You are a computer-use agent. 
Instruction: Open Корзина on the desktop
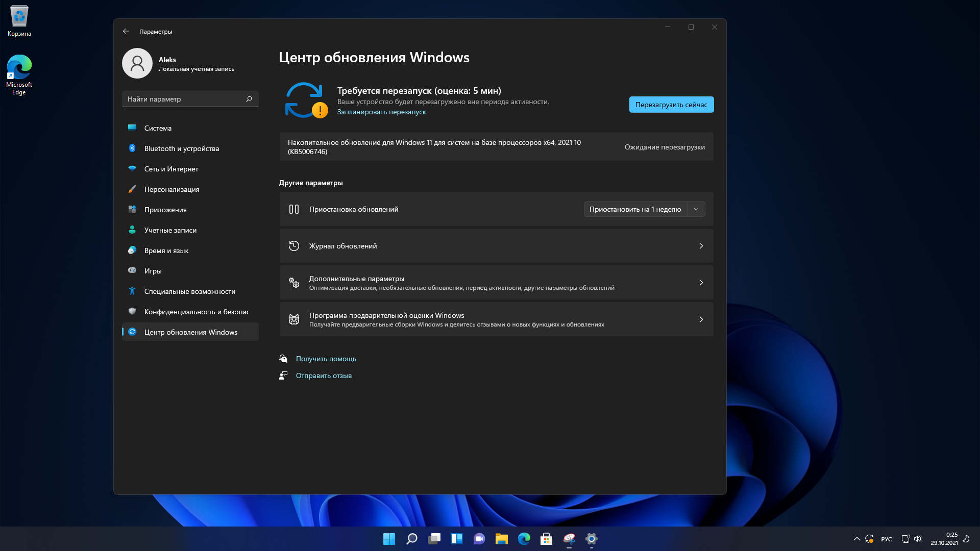[x=19, y=21]
